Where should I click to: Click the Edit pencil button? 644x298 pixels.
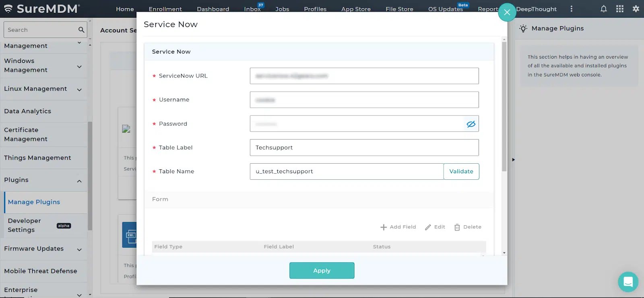click(435, 227)
